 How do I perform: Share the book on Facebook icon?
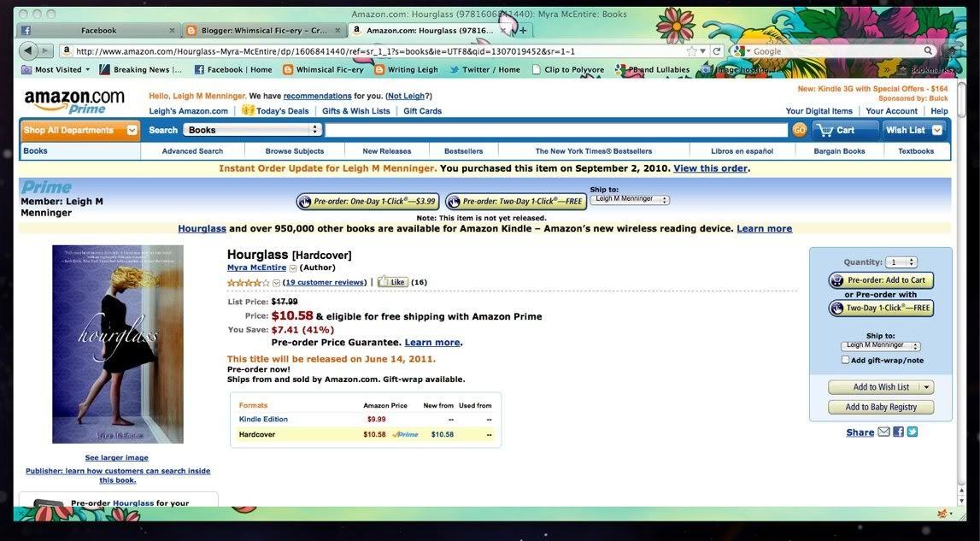pos(898,432)
